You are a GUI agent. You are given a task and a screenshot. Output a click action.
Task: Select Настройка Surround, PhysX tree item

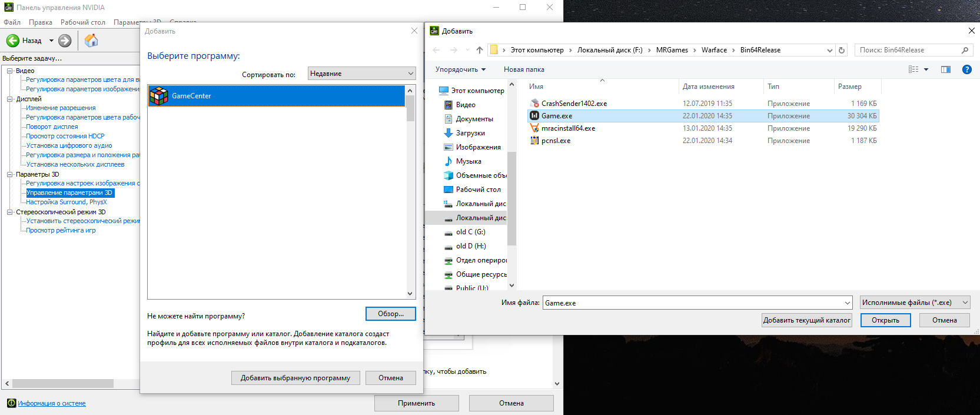tap(67, 202)
